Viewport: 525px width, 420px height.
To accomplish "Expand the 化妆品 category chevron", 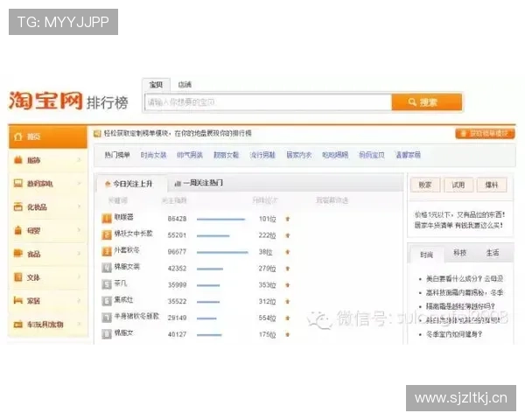I will click(80, 206).
